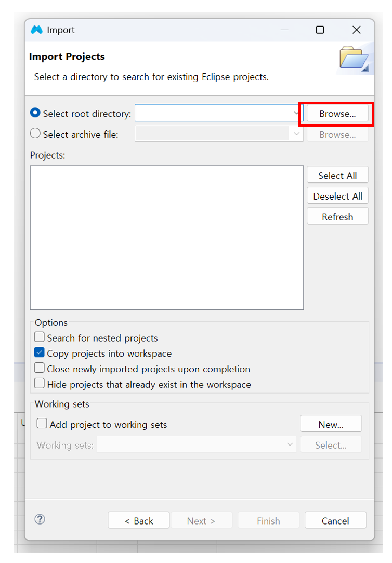Refresh the projects list

[x=337, y=217]
